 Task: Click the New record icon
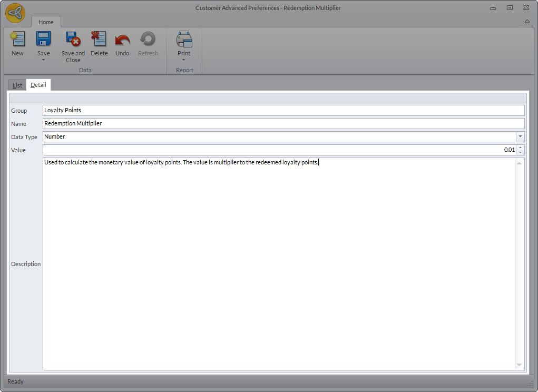[17, 40]
